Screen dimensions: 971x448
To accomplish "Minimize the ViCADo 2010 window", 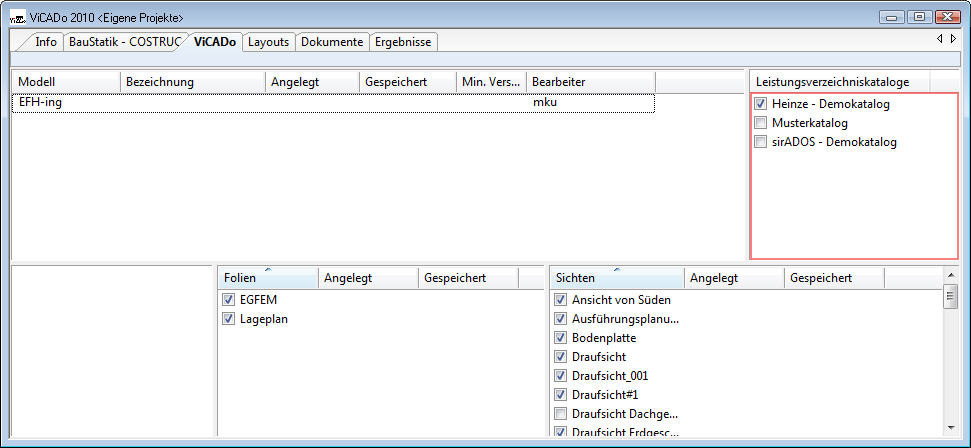I will 894,17.
